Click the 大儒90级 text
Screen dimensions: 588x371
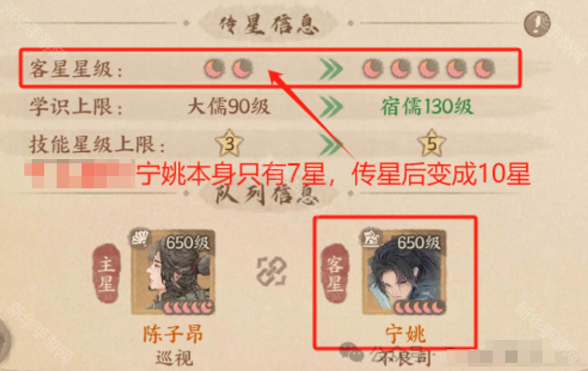229,106
